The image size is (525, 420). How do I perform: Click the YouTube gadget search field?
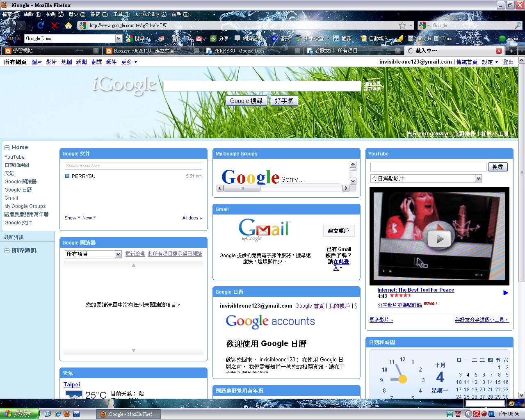click(428, 167)
